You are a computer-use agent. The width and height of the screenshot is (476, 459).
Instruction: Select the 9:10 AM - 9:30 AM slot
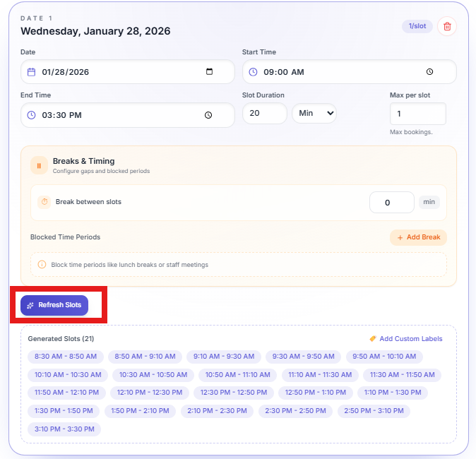click(224, 357)
